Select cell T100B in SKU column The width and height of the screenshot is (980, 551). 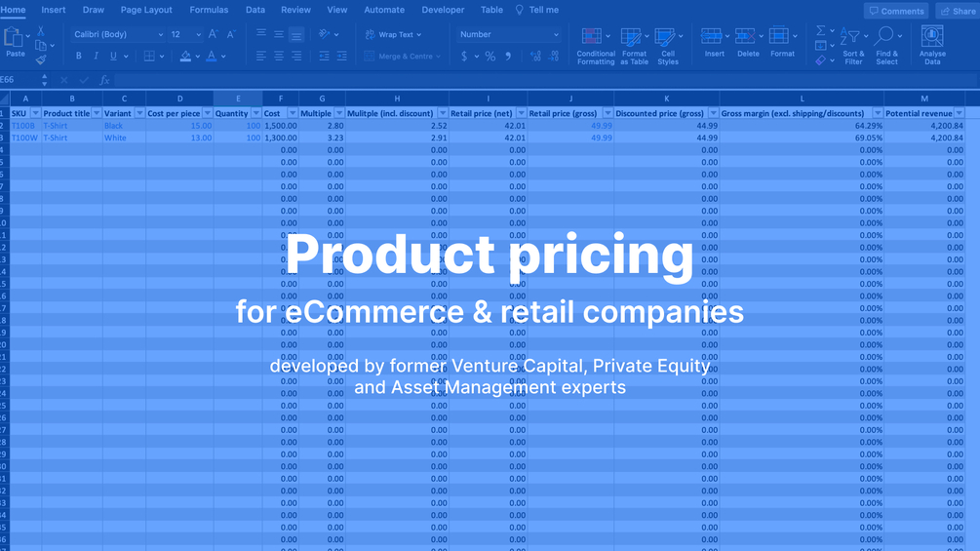[25, 126]
